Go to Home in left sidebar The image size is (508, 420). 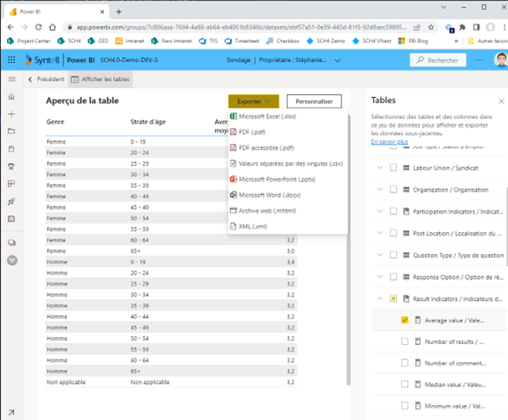pyautogui.click(x=11, y=96)
